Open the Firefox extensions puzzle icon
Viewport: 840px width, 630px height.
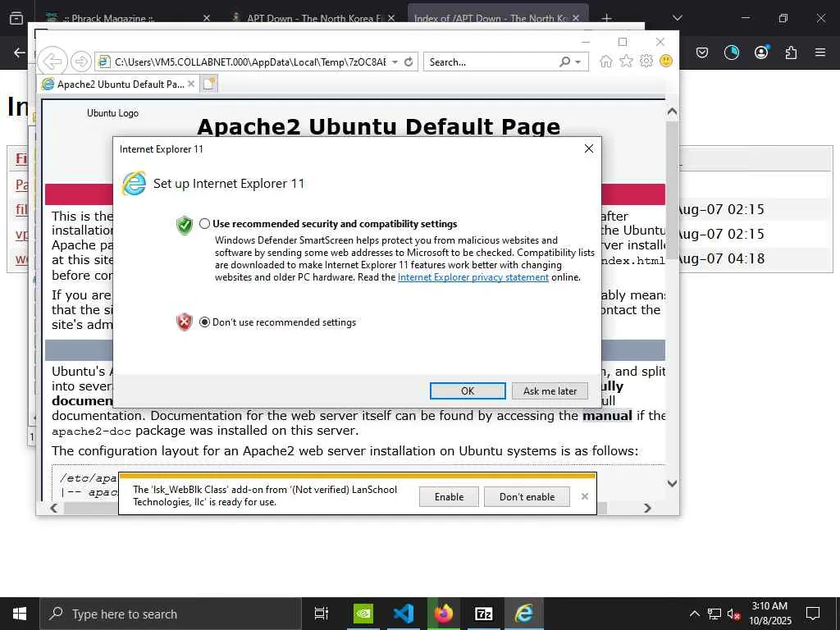pyautogui.click(x=791, y=52)
